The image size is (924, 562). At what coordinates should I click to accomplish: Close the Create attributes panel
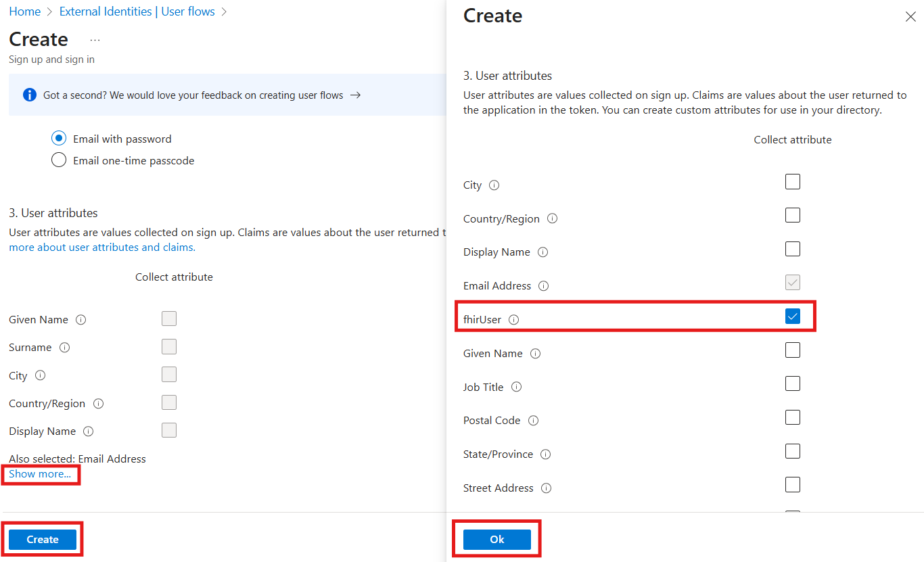(910, 16)
